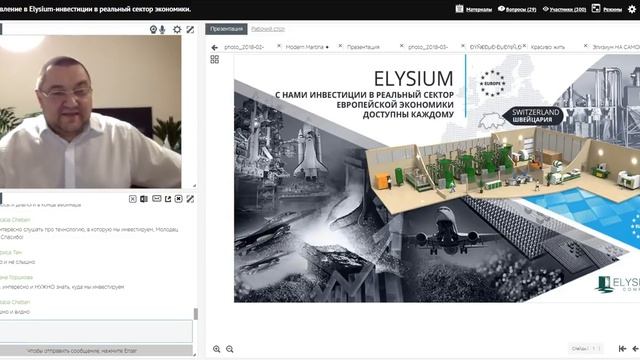Click the second chat toolbar icon

(144, 199)
